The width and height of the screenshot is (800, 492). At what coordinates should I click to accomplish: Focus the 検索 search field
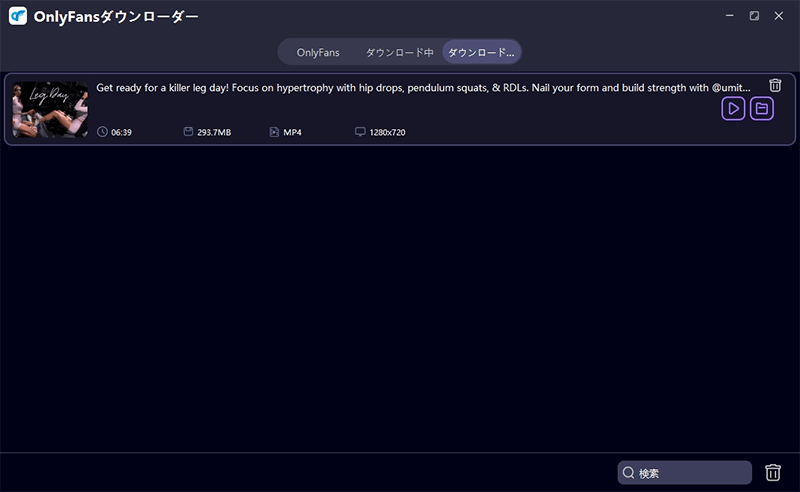click(692, 473)
